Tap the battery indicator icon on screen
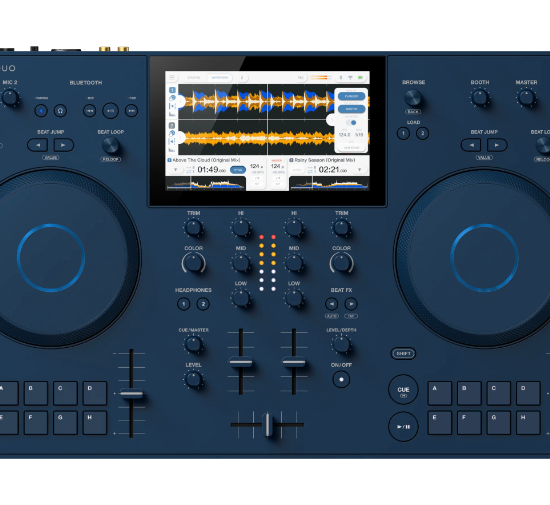This screenshot has width=550, height=505. (360, 78)
